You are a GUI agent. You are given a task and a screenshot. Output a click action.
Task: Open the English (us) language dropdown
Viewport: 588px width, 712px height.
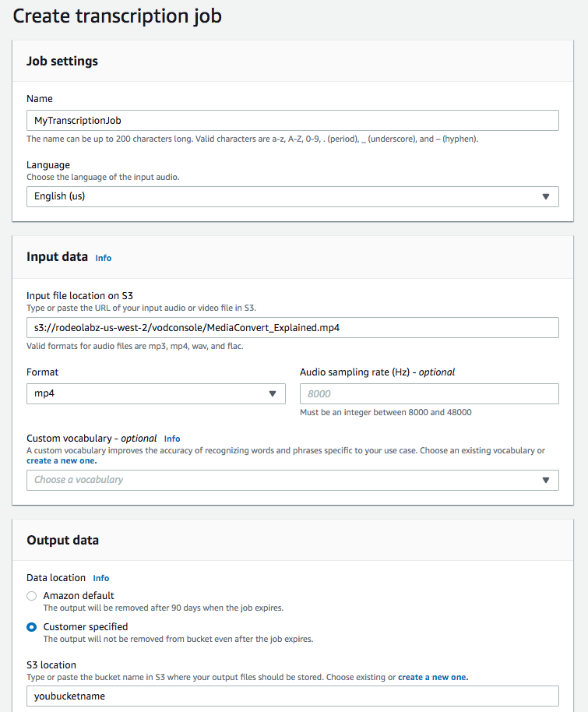[x=292, y=196]
